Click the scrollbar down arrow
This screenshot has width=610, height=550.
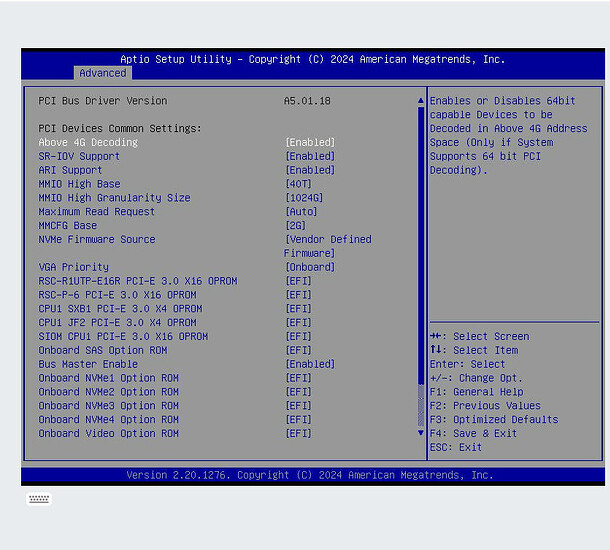tap(421, 433)
